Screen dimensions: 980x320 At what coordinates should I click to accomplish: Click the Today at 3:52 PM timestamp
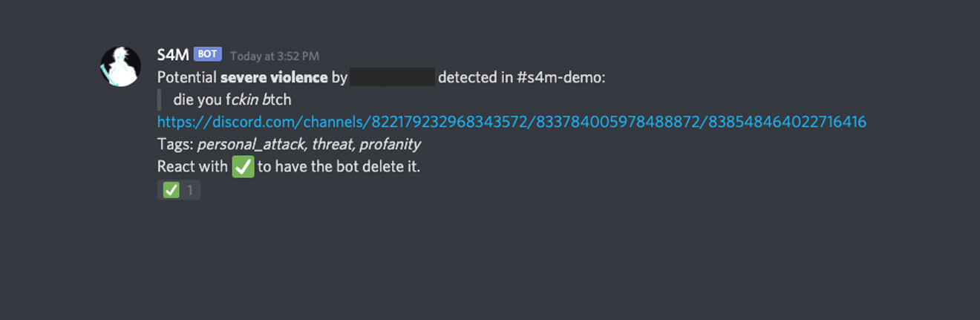pos(275,56)
